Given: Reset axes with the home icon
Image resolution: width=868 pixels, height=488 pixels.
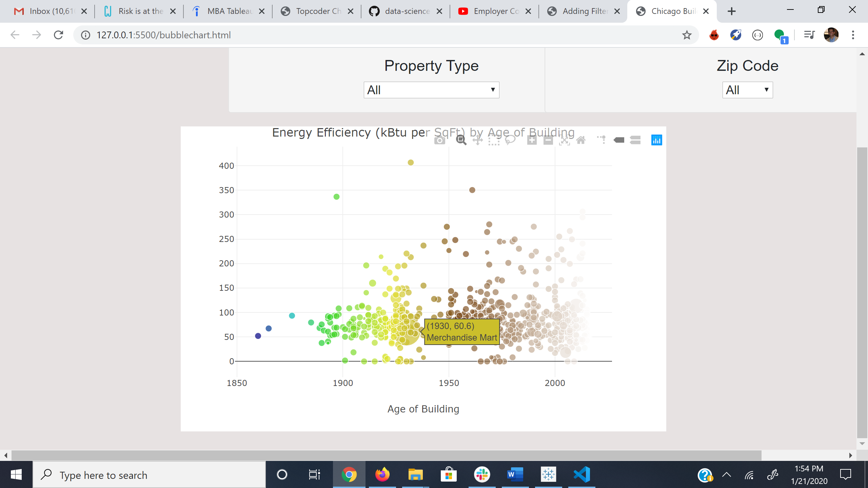Looking at the screenshot, I should coord(581,140).
